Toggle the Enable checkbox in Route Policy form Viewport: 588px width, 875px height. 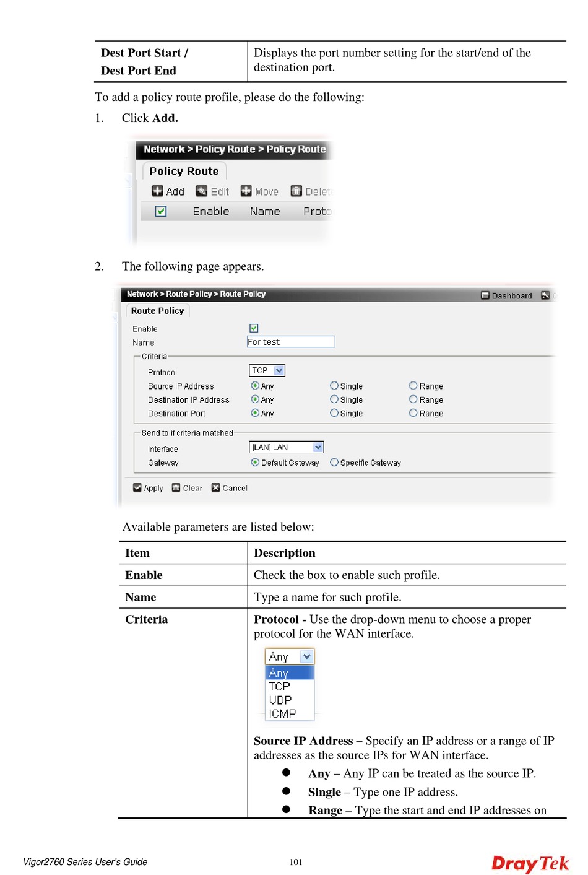(x=254, y=328)
